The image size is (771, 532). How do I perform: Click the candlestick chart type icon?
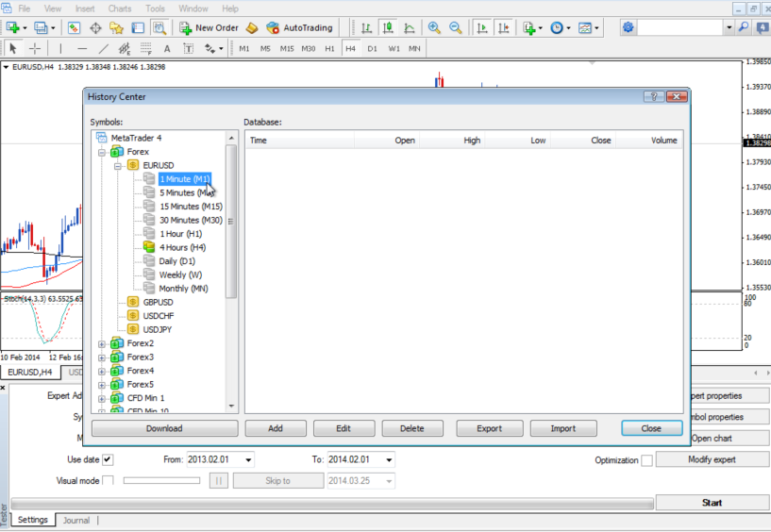coord(388,28)
